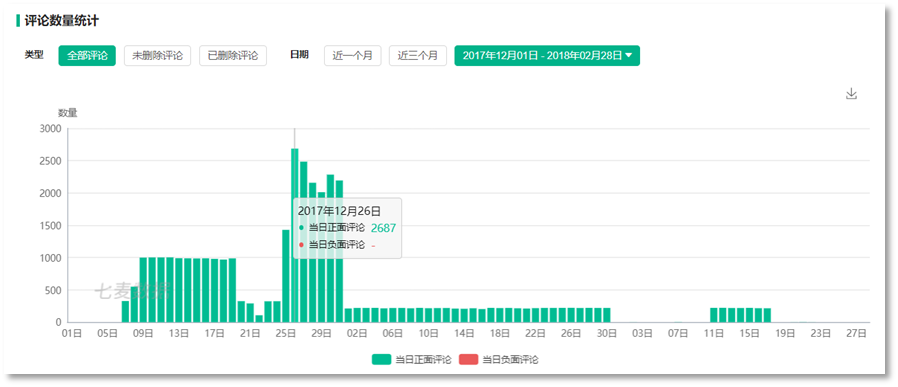
Task: Click the x-axis label 07日
Action: [678, 333]
